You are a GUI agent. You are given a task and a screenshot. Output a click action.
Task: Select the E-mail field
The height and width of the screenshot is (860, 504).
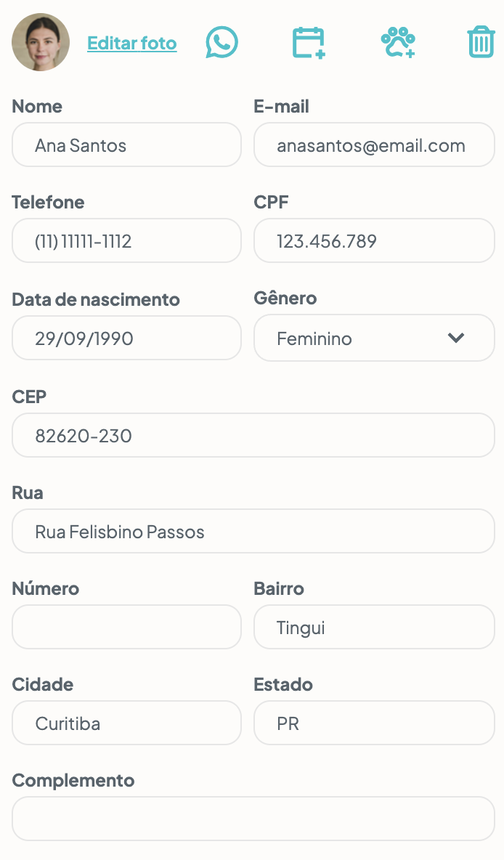pos(373,145)
